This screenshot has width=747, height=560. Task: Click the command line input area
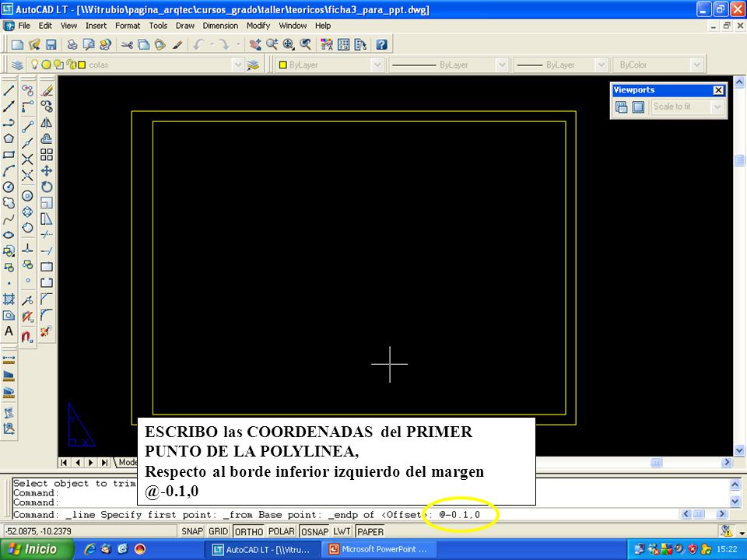pos(345,514)
